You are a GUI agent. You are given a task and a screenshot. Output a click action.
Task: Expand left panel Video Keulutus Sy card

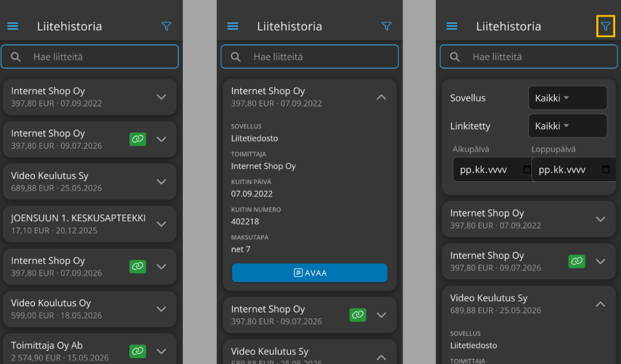point(161,181)
